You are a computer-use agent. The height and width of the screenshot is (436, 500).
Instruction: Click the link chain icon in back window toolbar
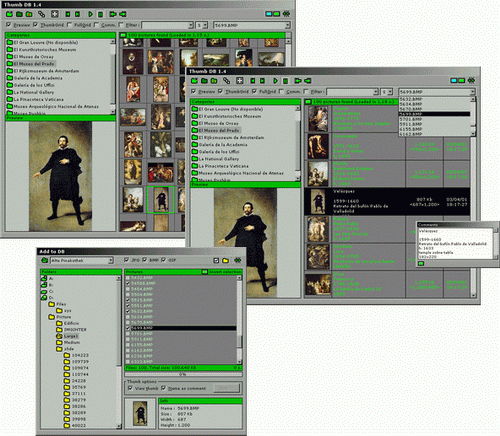click(x=41, y=14)
